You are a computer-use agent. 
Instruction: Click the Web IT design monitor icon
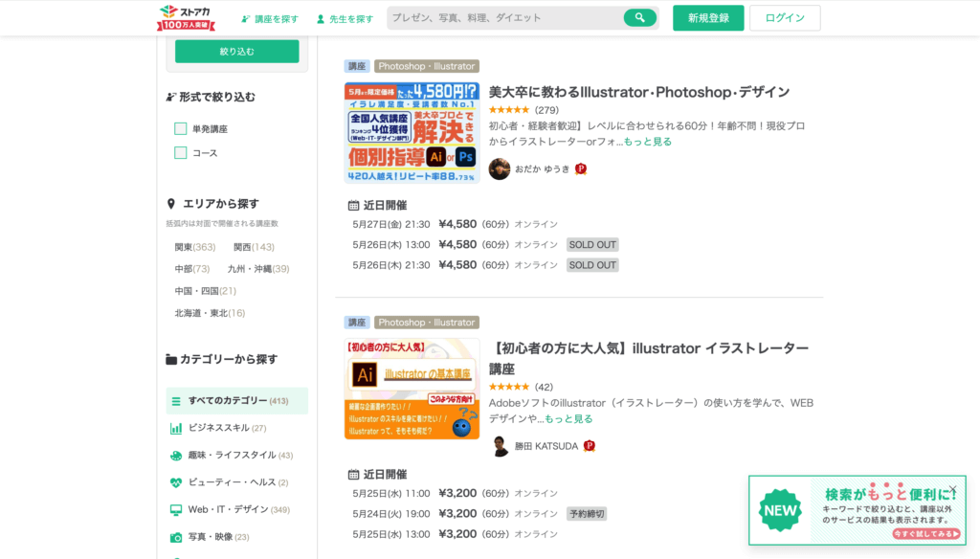176,509
